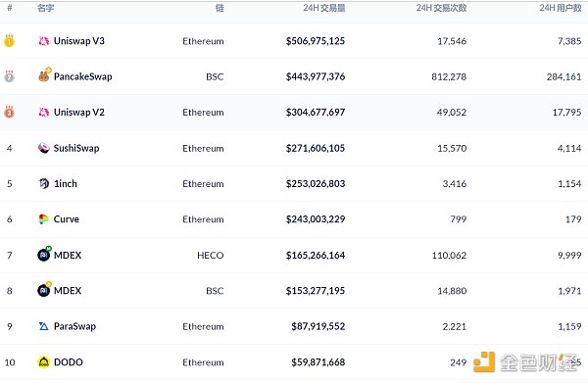Click the 1inch logo icon
Viewport: 588px width, 383px height.
[x=44, y=183]
